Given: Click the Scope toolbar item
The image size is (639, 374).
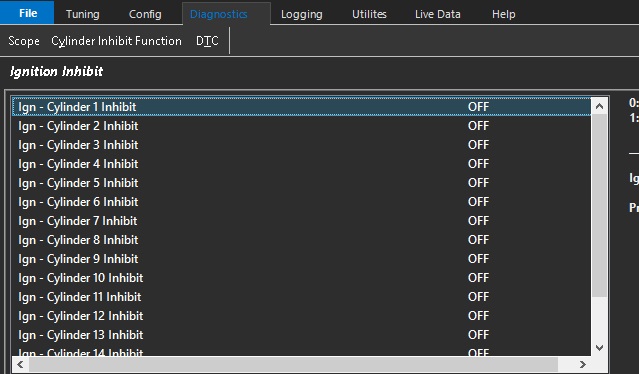Looking at the screenshot, I should (x=24, y=41).
